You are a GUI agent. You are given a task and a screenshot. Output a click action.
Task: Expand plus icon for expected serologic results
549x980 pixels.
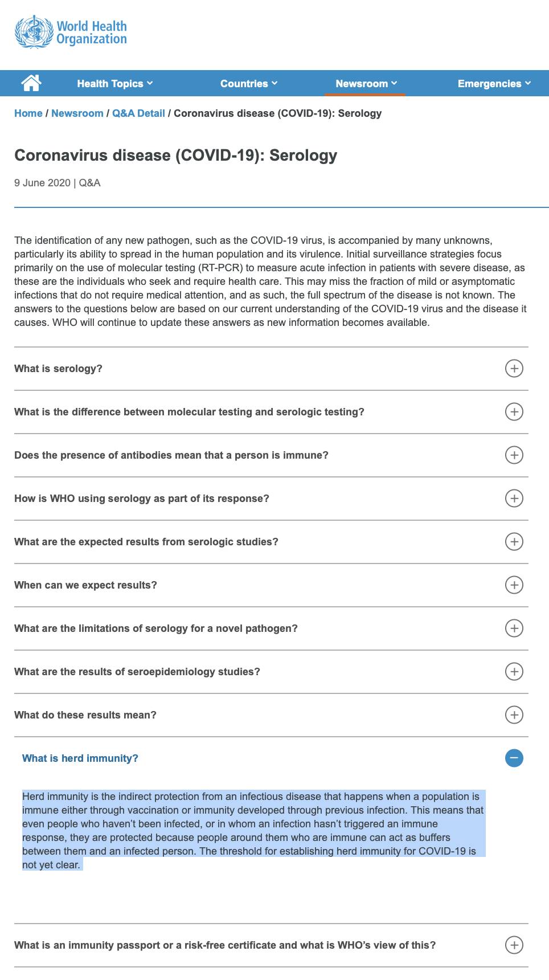click(x=514, y=542)
